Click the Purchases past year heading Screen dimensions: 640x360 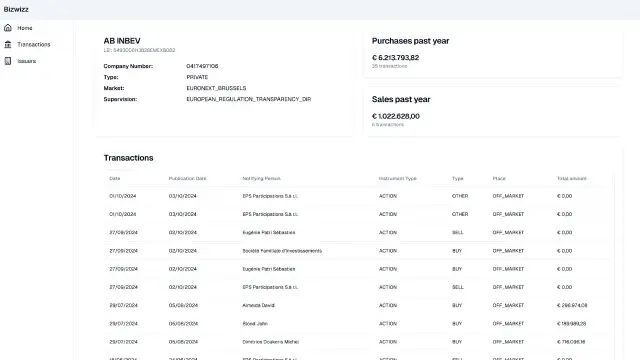[x=411, y=41]
